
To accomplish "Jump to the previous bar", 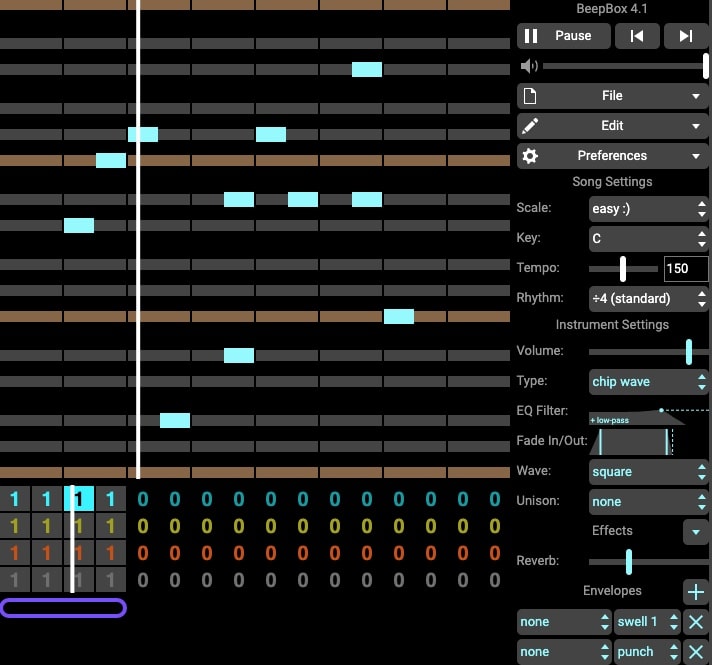I will [x=636, y=36].
